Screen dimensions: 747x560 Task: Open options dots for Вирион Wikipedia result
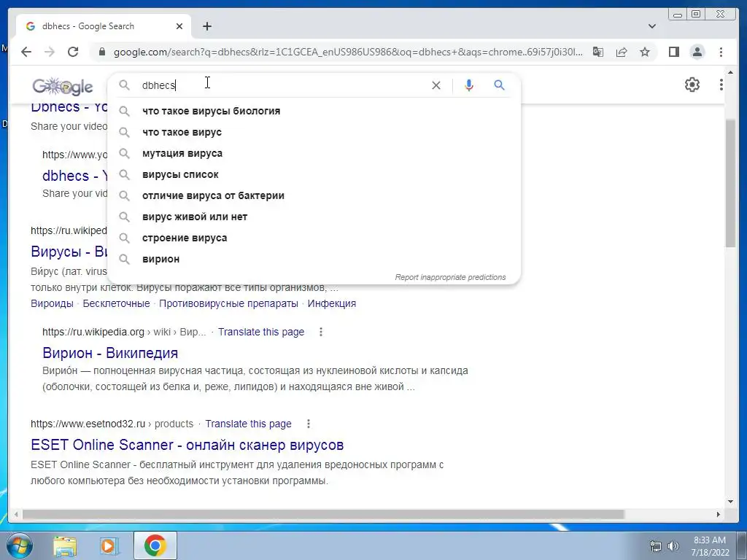tap(321, 332)
